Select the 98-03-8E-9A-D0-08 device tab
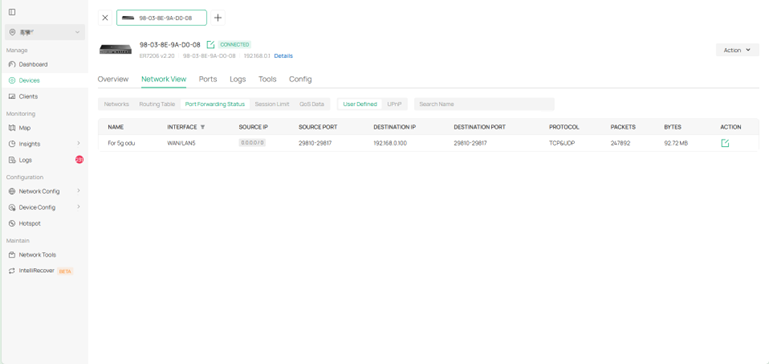Viewport: 769px width, 364px height. [x=161, y=18]
